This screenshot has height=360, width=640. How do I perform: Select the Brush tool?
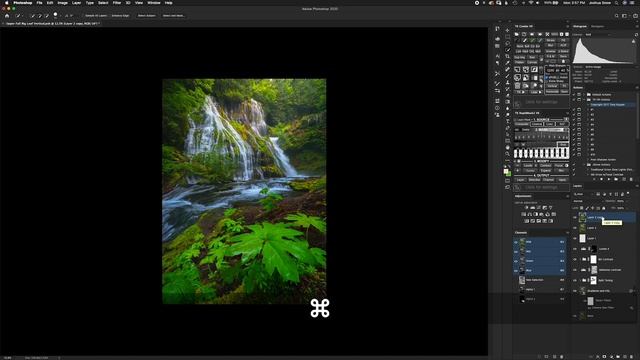click(x=507, y=76)
